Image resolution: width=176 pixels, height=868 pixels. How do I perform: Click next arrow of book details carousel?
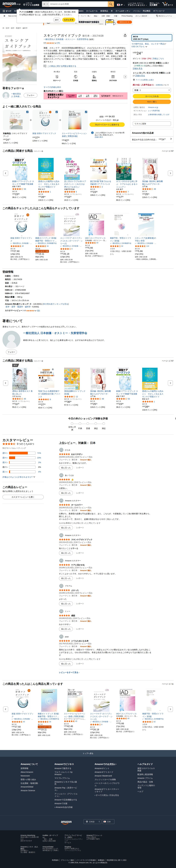[125, 77]
